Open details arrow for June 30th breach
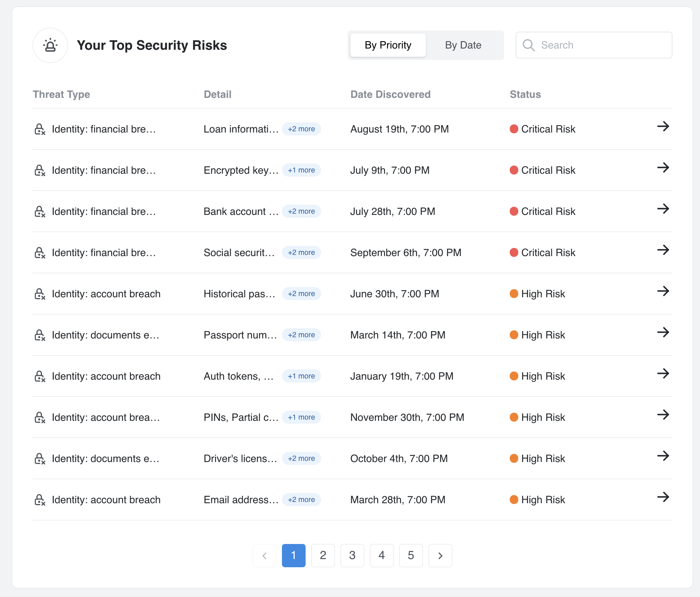700x597 pixels. click(663, 291)
